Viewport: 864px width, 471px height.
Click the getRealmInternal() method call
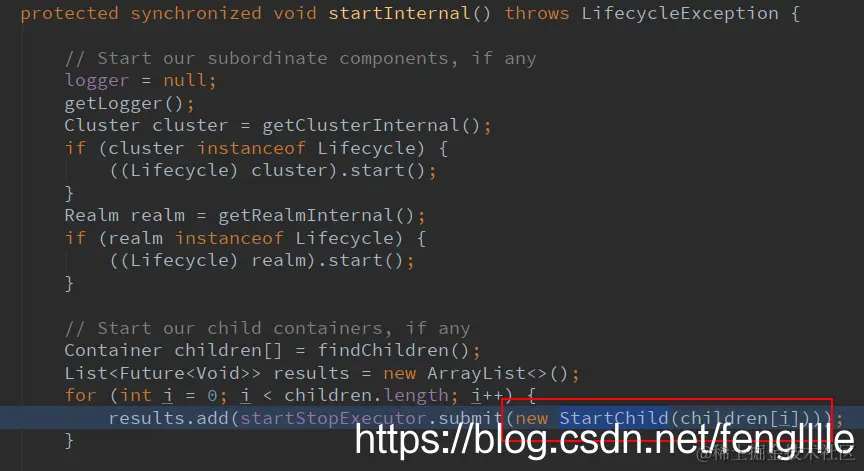tap(316, 215)
